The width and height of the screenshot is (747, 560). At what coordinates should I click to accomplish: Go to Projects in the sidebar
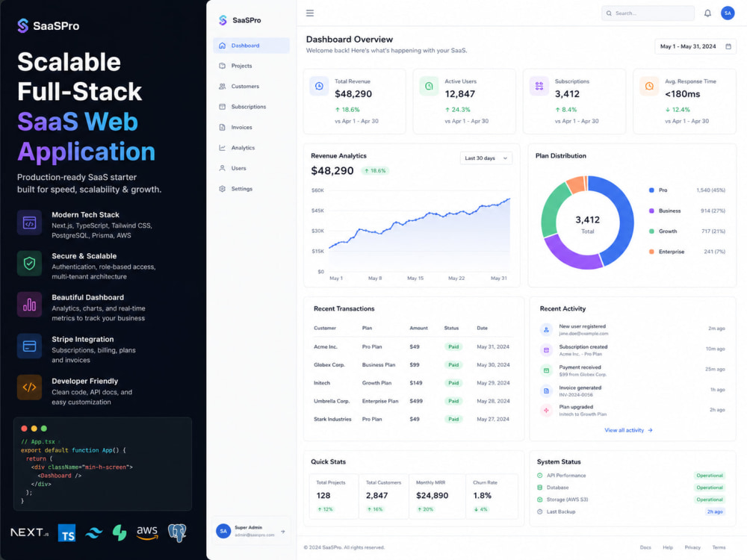coord(251,66)
